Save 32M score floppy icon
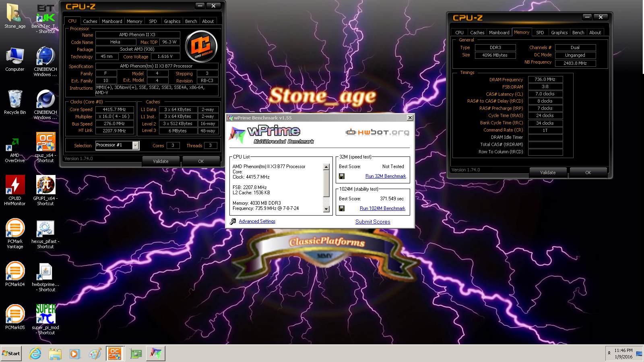Image resolution: width=644 pixels, height=362 pixels. (342, 176)
